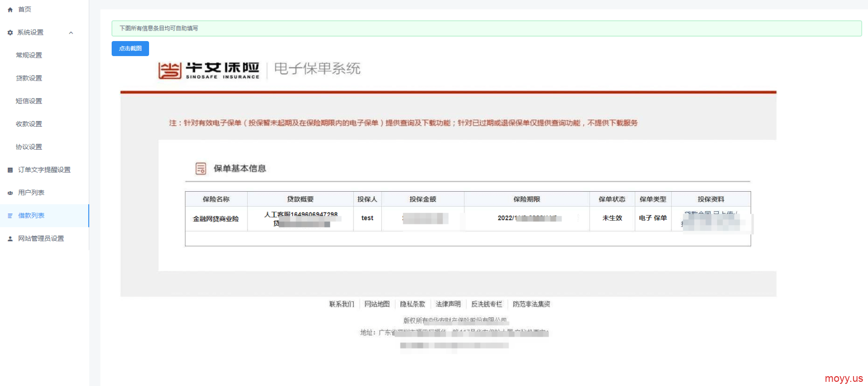Viewport: 868px width, 386px height.
Task: Click 法律声明 footer link
Action: coord(448,304)
